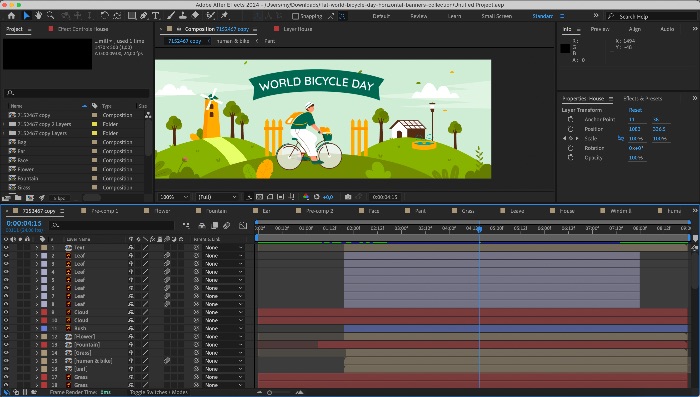Viewport: 700px width, 397px height.
Task: Hide the [human & bike] layer eye
Action: [x=6, y=361]
